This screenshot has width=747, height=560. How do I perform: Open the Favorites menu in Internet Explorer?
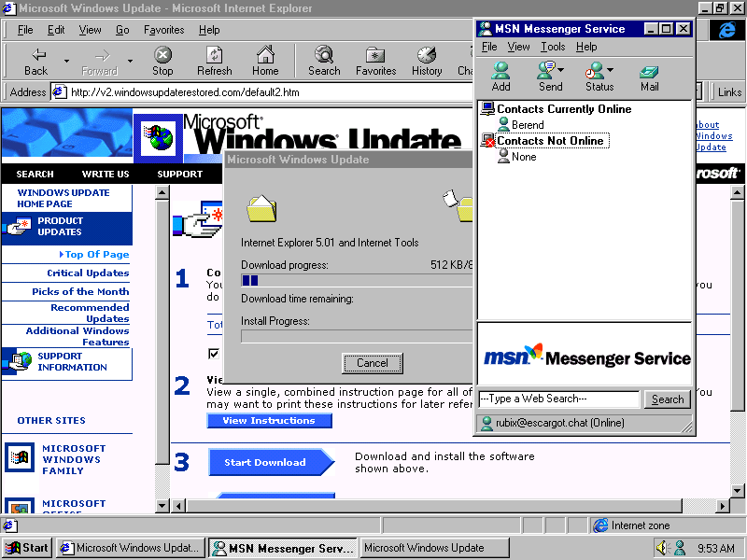click(x=163, y=30)
